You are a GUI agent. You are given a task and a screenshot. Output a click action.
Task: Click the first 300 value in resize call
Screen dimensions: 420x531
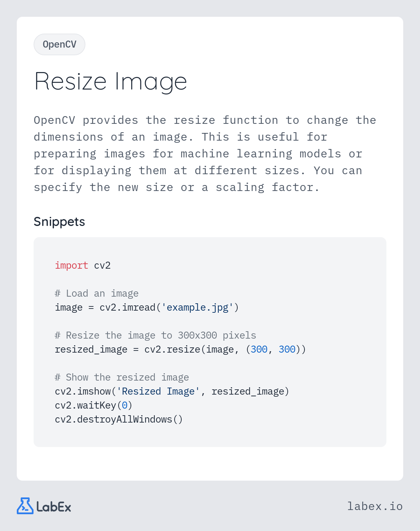tap(259, 349)
